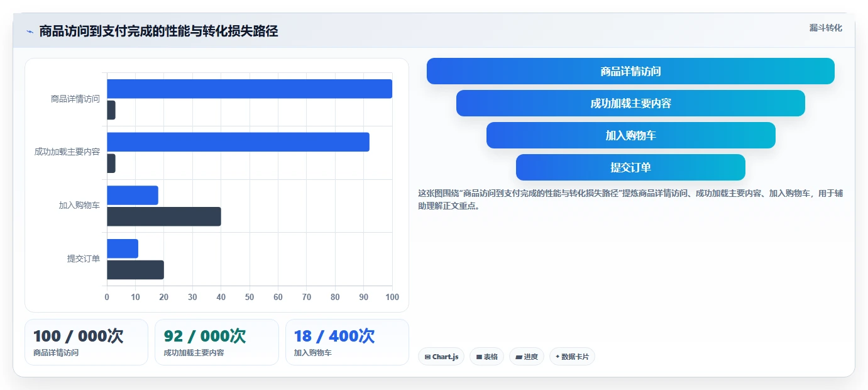Click the title 商品访问到支付完成的性能与转化损失路径
This screenshot has height=390, width=868.
coord(158,31)
